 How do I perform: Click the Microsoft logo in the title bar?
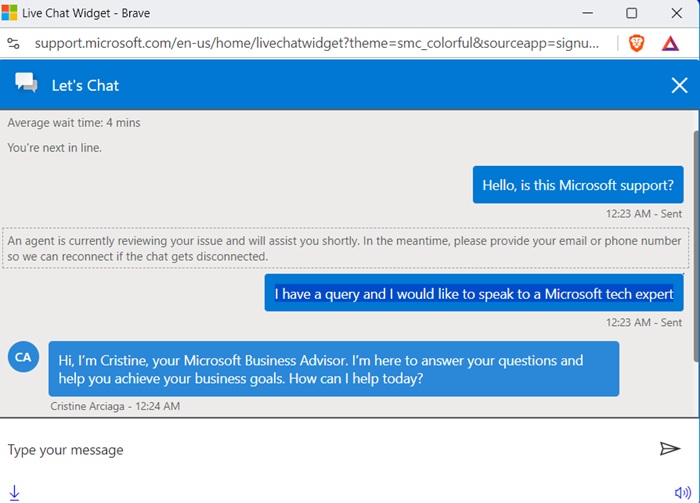pyautogui.click(x=9, y=13)
